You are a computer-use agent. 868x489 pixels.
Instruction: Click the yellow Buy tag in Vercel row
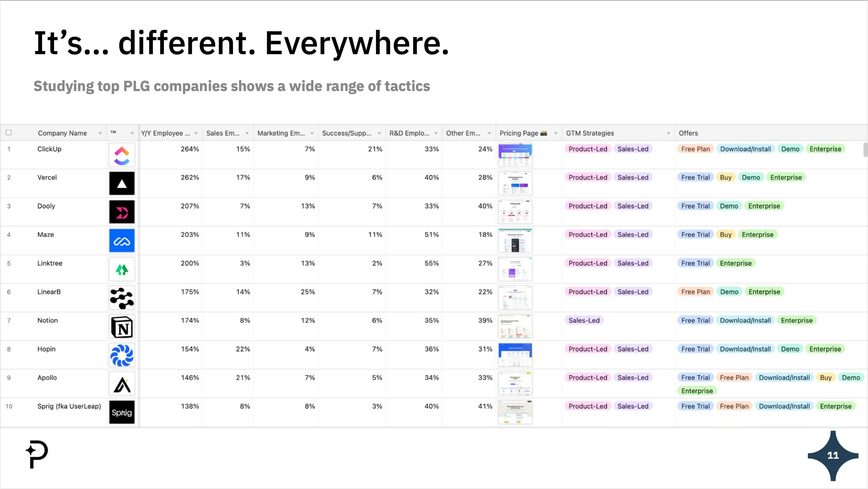(x=725, y=178)
